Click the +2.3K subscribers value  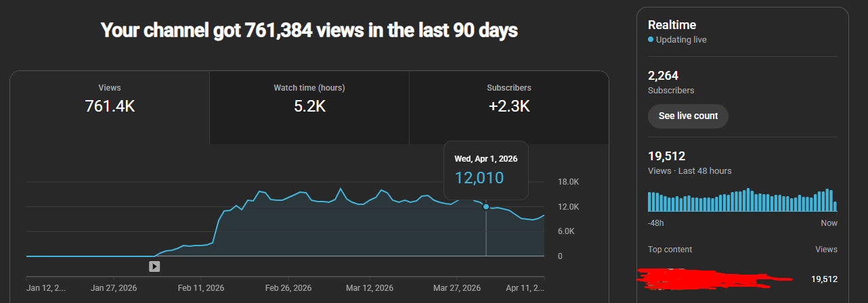click(x=508, y=106)
